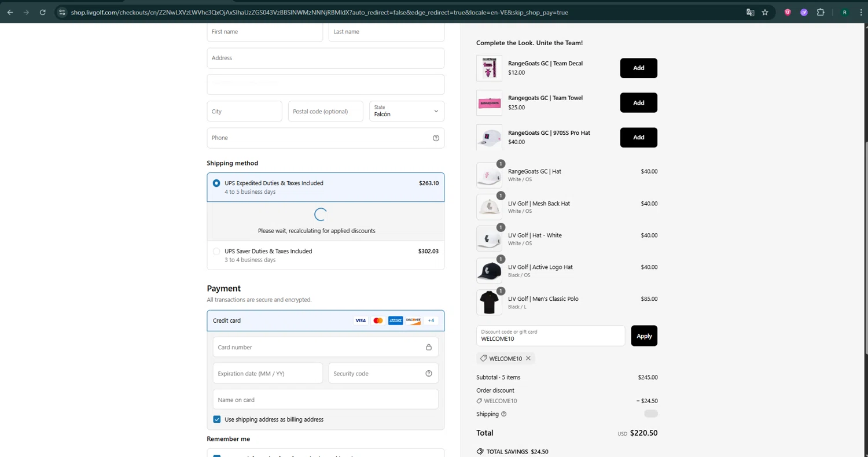Open translate page icon in address bar

click(750, 12)
